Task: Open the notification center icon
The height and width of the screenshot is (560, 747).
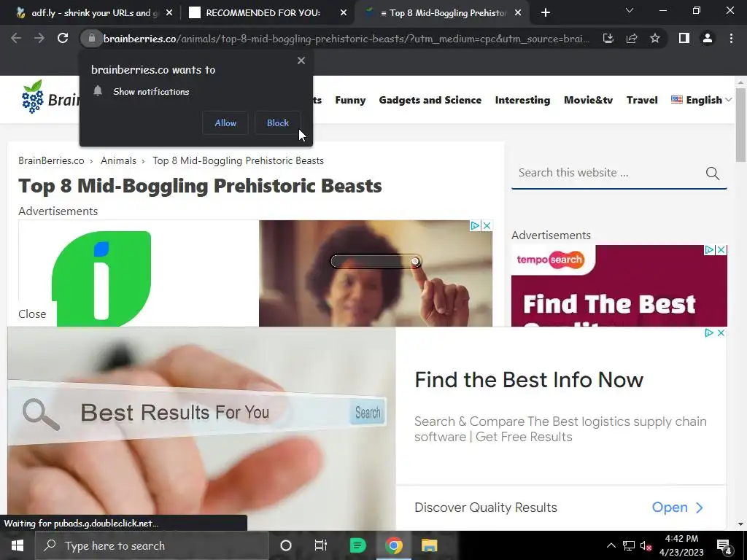Action: (x=724, y=546)
